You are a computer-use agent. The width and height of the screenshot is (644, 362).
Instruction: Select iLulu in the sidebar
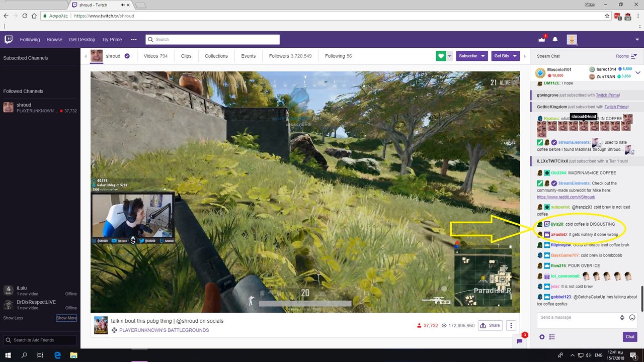point(40,291)
